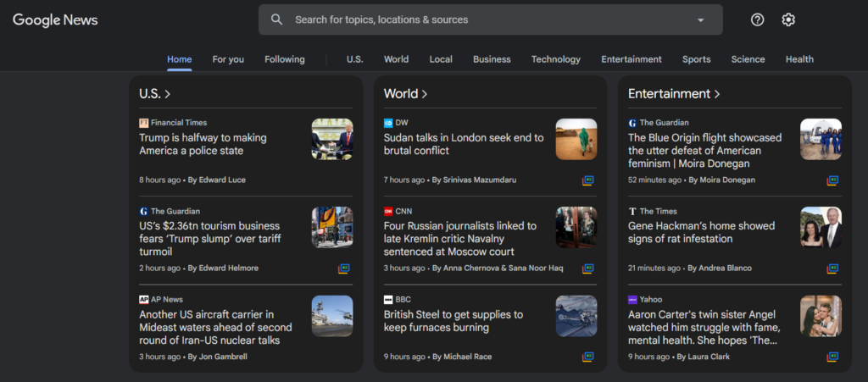
Task: Open the Settings gear icon
Action: (x=788, y=19)
